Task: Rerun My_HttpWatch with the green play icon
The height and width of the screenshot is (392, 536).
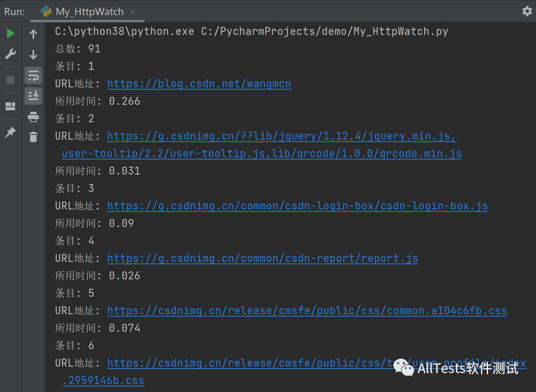Action: click(11, 33)
